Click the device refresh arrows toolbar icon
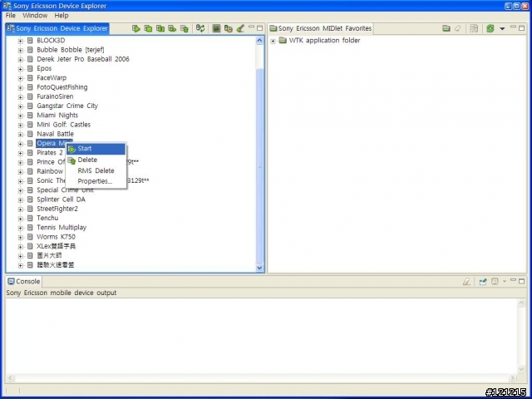This screenshot has width=532, height=399. 200,28
